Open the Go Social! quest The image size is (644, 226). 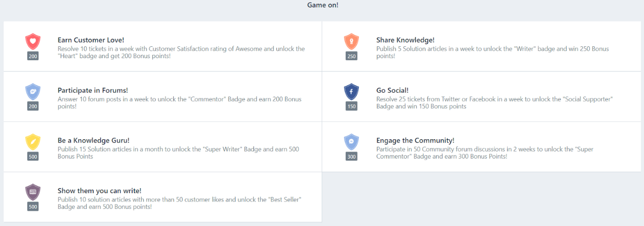[392, 90]
